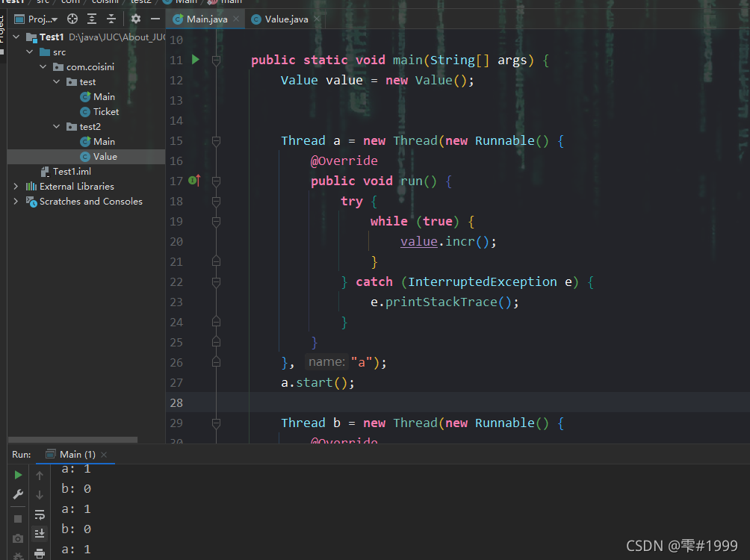The width and height of the screenshot is (750, 560).
Task: Expand External Libraries node
Action: [x=16, y=186]
